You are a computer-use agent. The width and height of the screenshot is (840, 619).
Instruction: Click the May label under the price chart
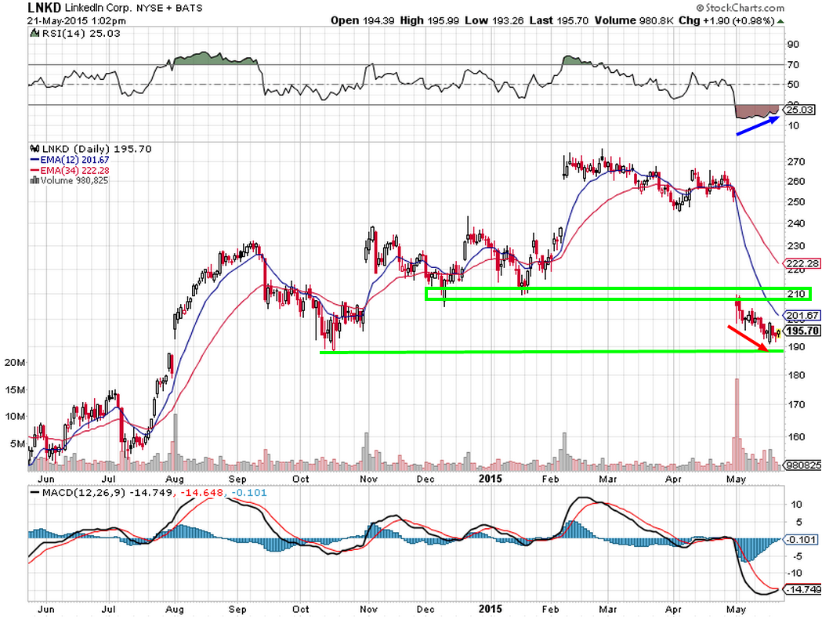tap(736, 479)
